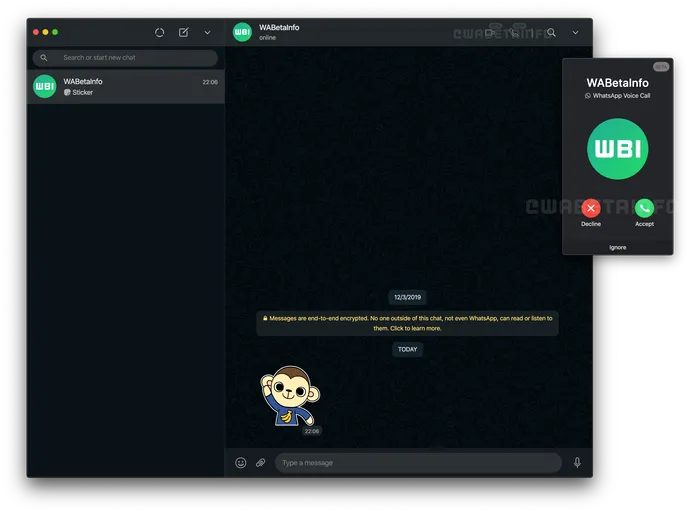
Task: Click the large WBI avatar in call popup
Action: point(617,149)
